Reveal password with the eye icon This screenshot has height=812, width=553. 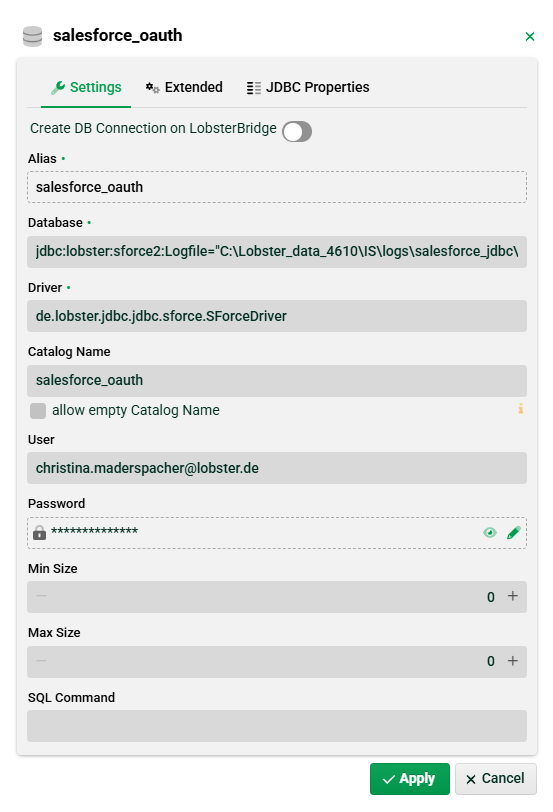pyautogui.click(x=489, y=533)
